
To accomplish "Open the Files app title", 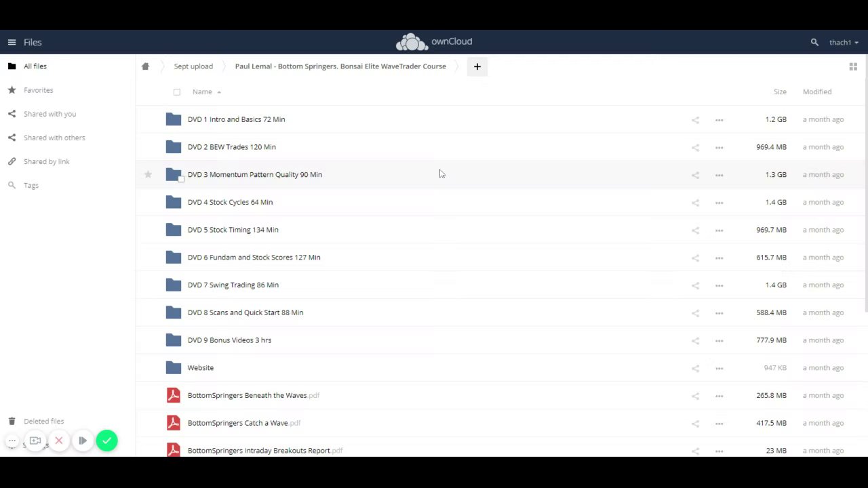I will click(33, 42).
